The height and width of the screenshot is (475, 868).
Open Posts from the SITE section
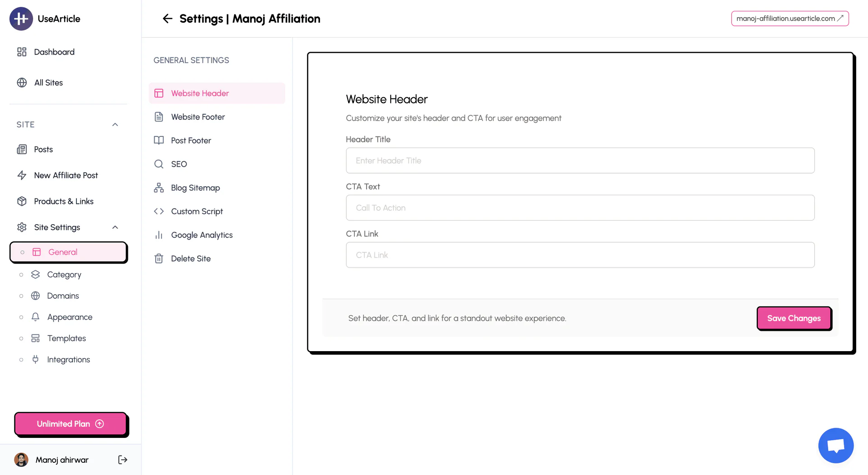click(x=42, y=149)
